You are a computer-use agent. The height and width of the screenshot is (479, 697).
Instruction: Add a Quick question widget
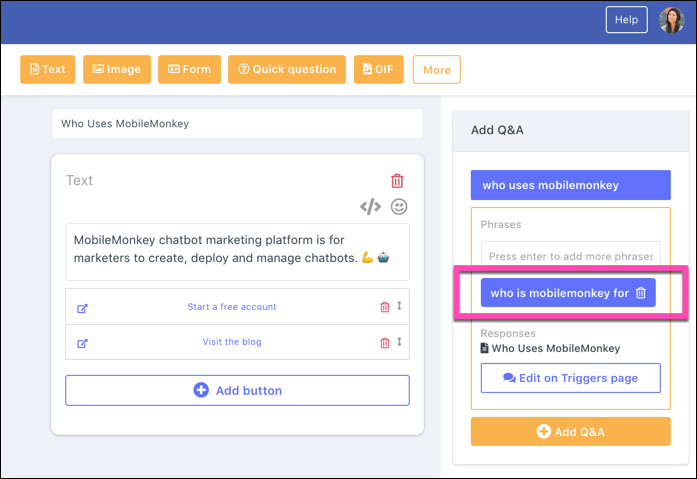tap(287, 69)
